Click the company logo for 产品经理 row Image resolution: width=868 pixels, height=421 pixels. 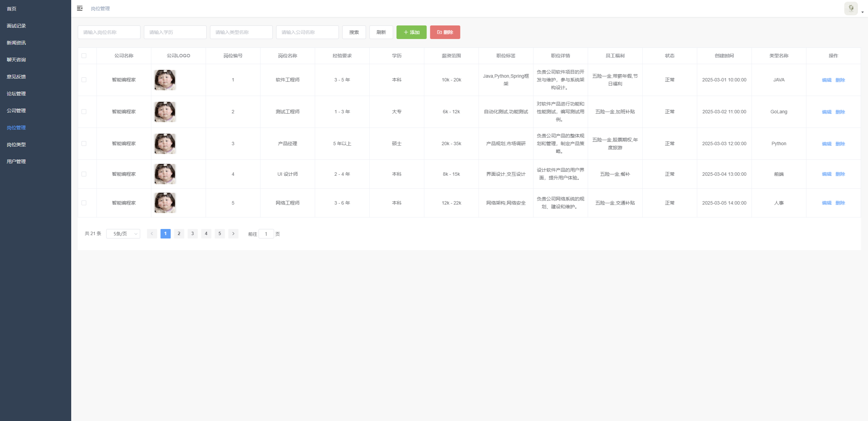[x=165, y=144]
